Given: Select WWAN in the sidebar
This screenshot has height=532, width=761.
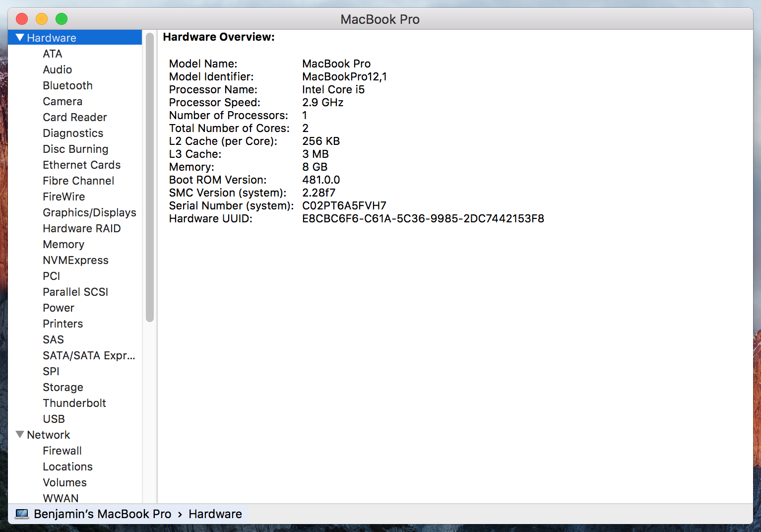Looking at the screenshot, I should coord(61,498).
